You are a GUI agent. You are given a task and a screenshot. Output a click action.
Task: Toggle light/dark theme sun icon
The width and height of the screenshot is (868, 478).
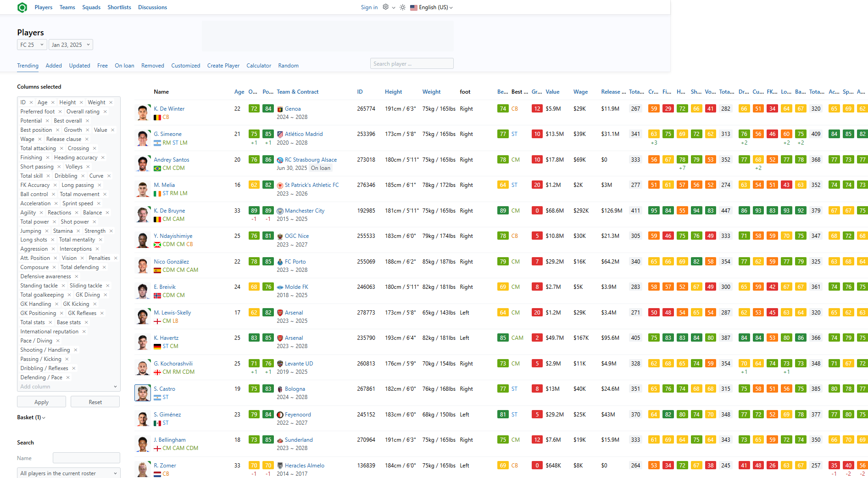tap(402, 7)
